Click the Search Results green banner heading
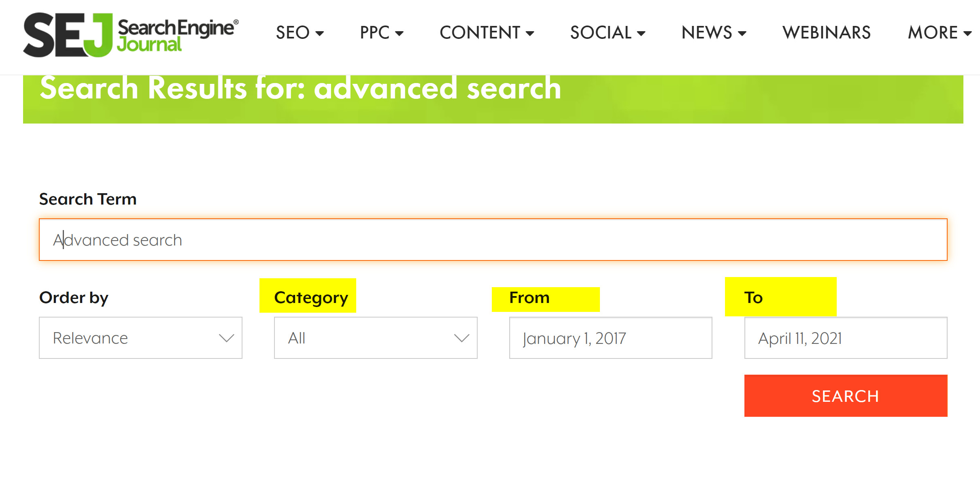980x482 pixels. [300, 88]
